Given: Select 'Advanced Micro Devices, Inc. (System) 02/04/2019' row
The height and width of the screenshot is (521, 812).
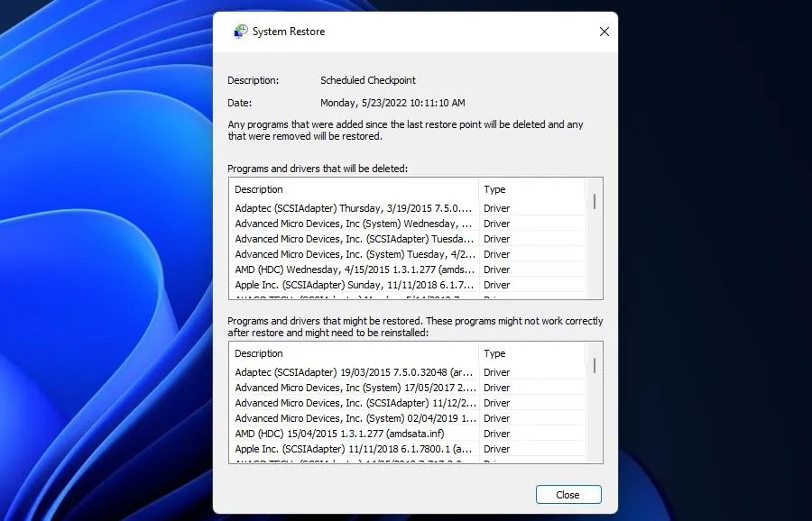Looking at the screenshot, I should tap(408, 418).
